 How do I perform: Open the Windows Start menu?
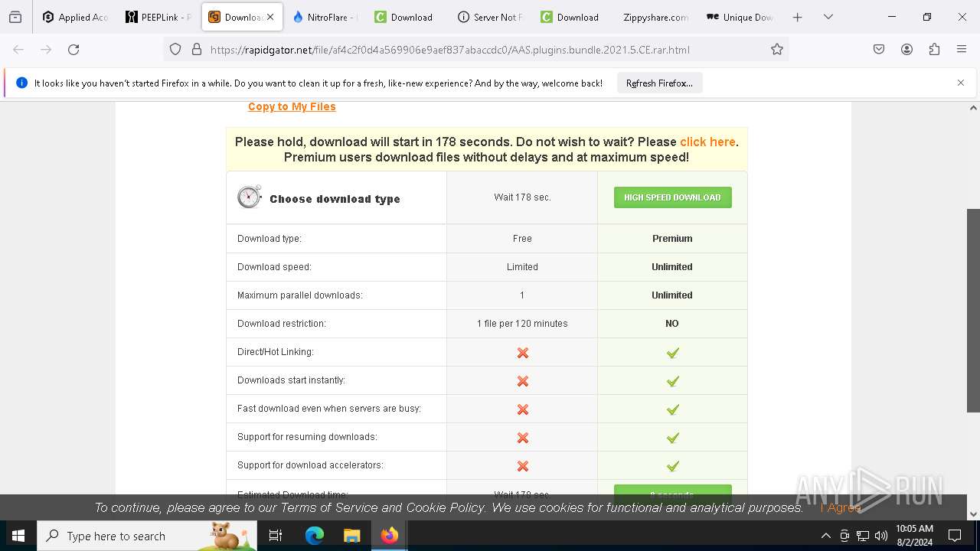point(18,536)
